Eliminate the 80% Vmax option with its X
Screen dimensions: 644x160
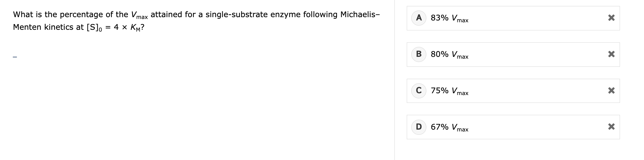611,54
